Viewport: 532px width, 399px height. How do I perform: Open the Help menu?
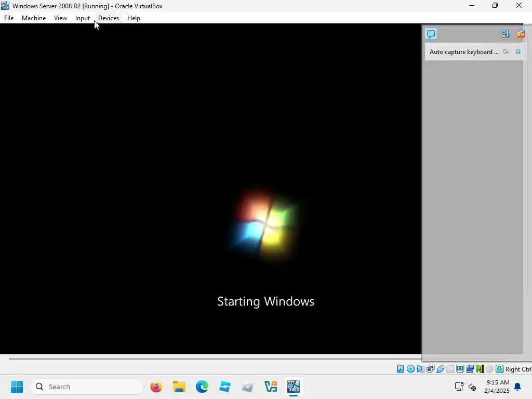(x=134, y=18)
